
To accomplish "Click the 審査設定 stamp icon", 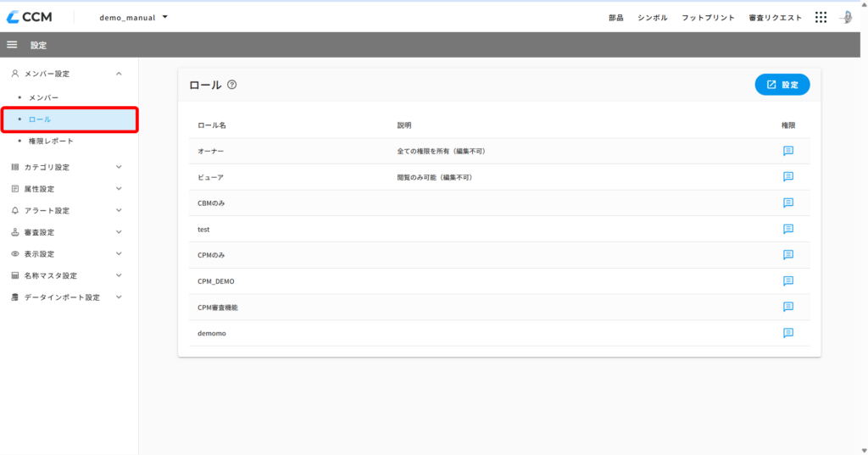I will (15, 232).
